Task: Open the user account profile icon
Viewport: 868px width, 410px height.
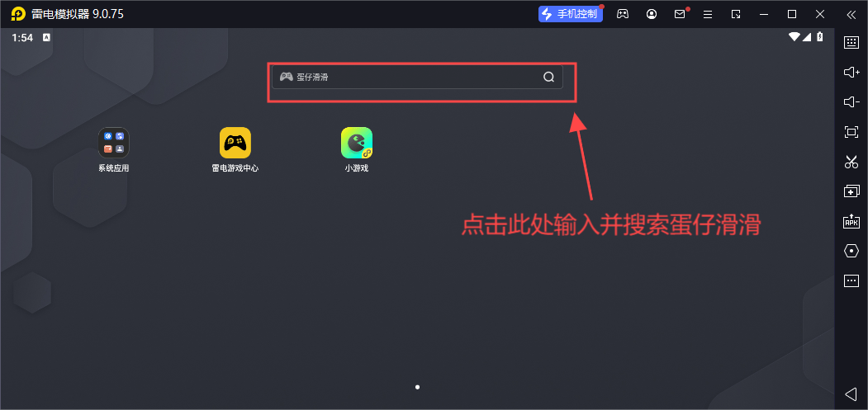Action: pos(652,14)
